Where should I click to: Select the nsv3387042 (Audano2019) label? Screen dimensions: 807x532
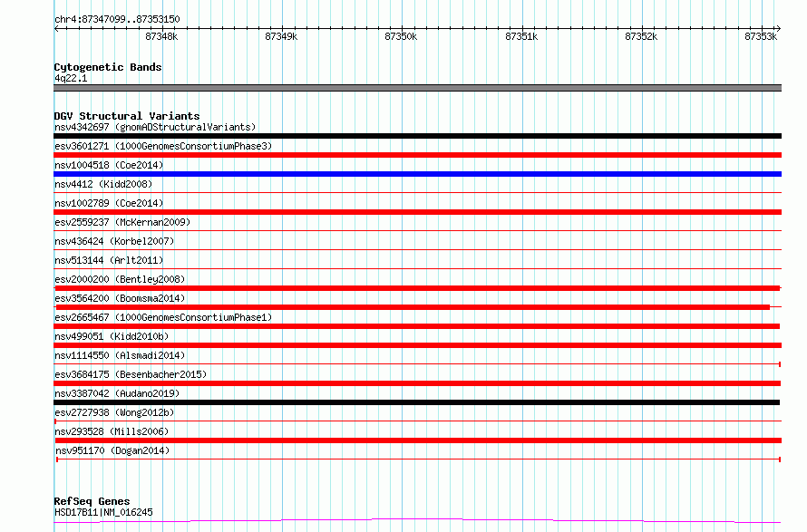[117, 393]
